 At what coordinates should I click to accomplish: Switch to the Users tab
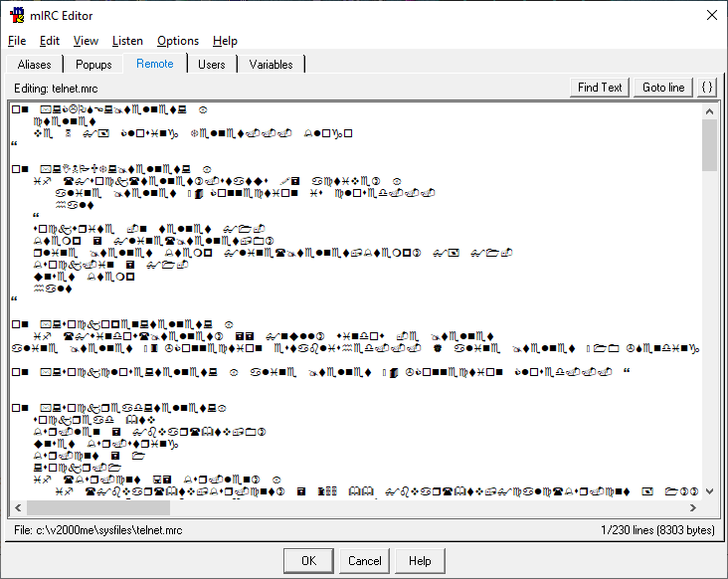[211, 65]
